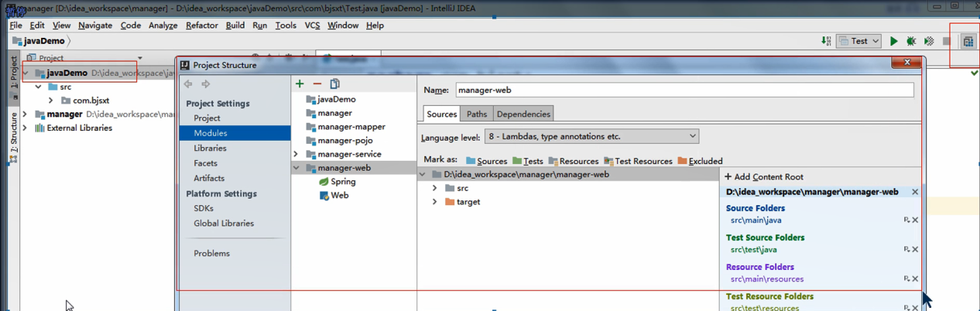Collapse javaDemo in the Project tool window
The image size is (980, 311).
[26, 73]
